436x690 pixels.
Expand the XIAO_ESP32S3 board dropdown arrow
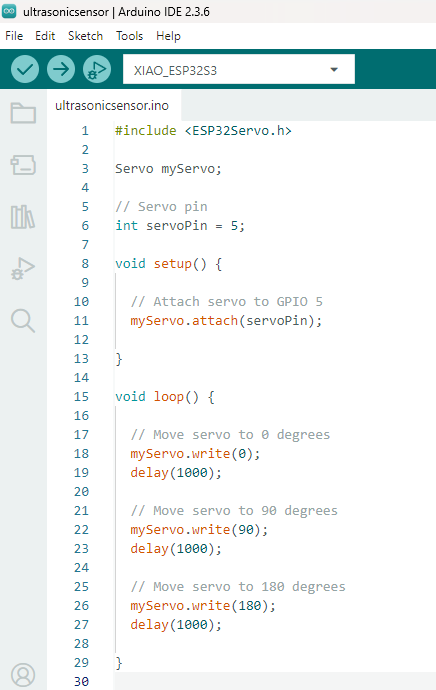[334, 70]
